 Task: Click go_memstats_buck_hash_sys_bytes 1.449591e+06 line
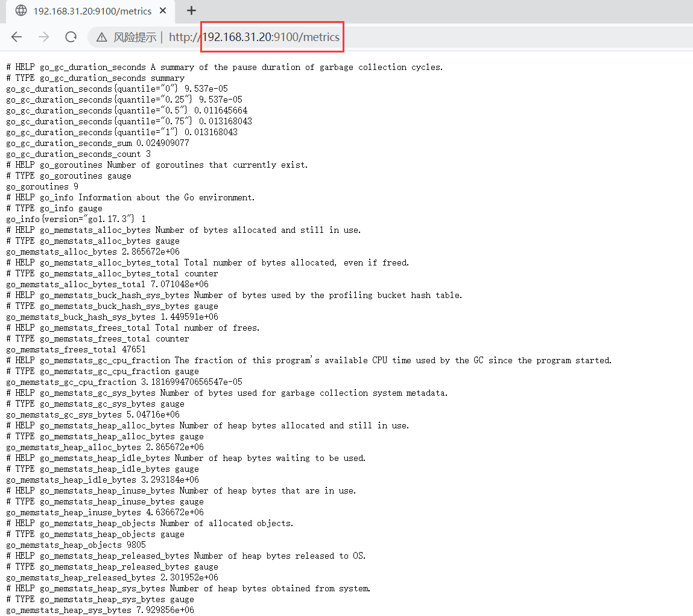112,317
